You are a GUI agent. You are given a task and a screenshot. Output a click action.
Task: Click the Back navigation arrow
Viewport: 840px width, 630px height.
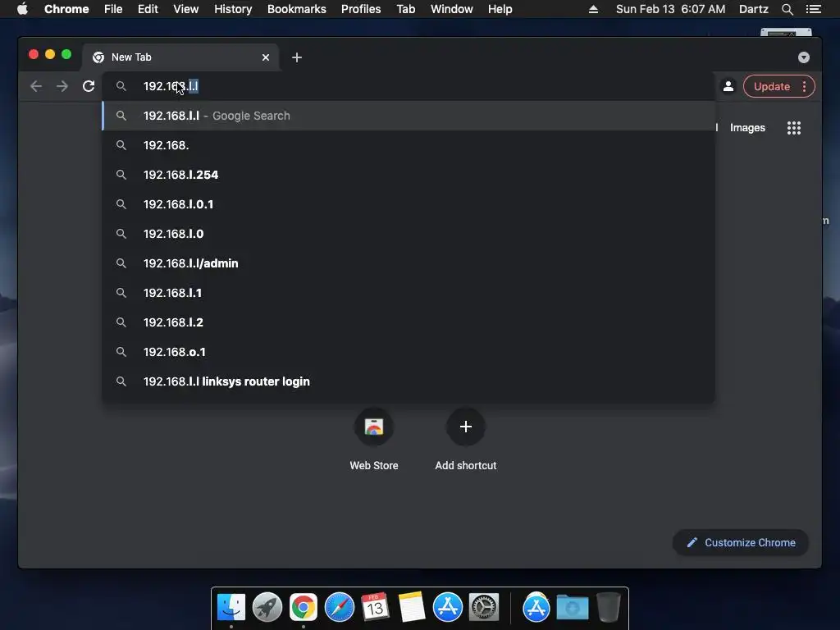point(36,86)
